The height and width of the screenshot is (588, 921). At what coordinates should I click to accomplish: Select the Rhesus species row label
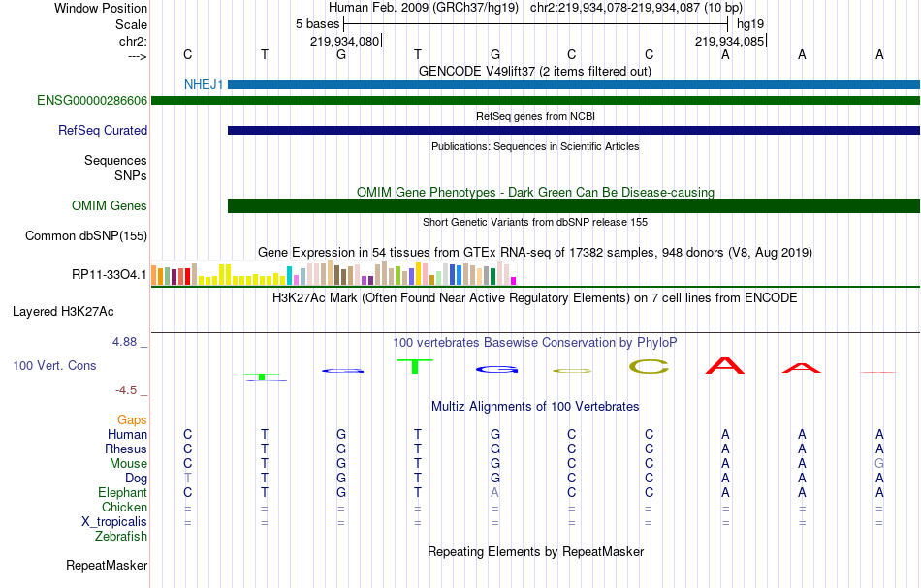pos(126,449)
